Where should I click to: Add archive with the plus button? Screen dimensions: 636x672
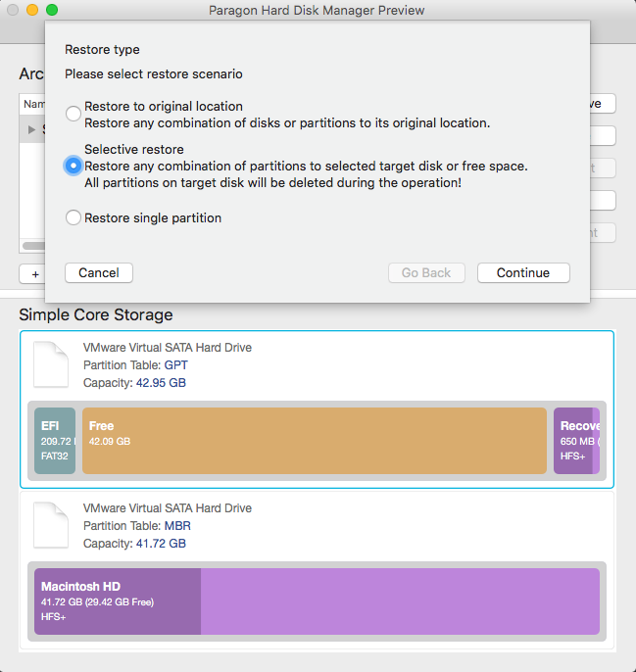click(x=32, y=274)
